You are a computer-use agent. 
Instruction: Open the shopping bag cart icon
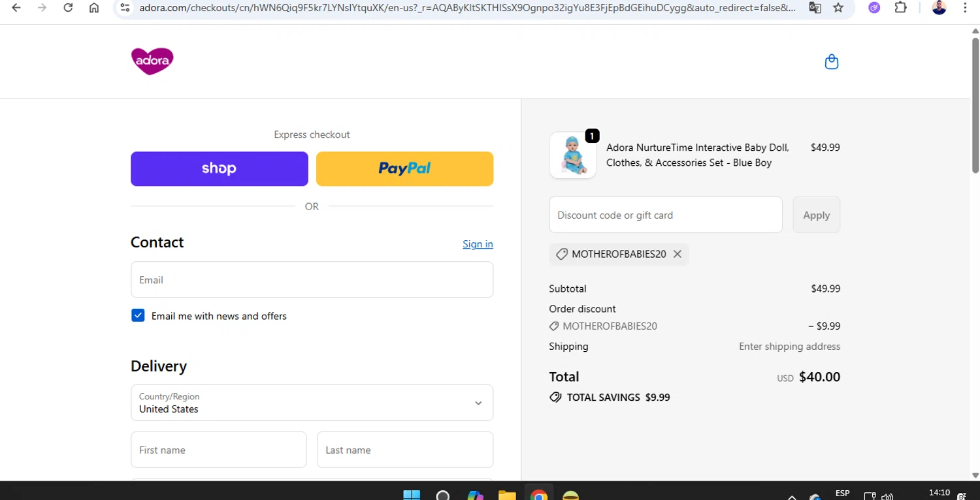click(x=831, y=61)
